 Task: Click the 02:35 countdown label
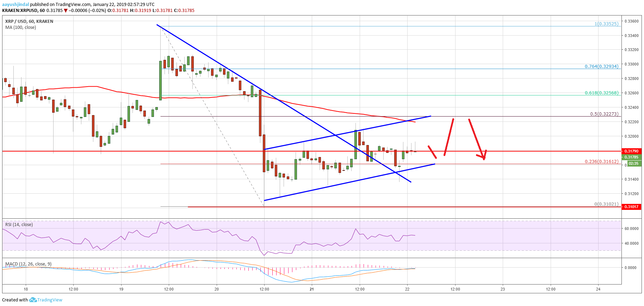tap(633, 163)
